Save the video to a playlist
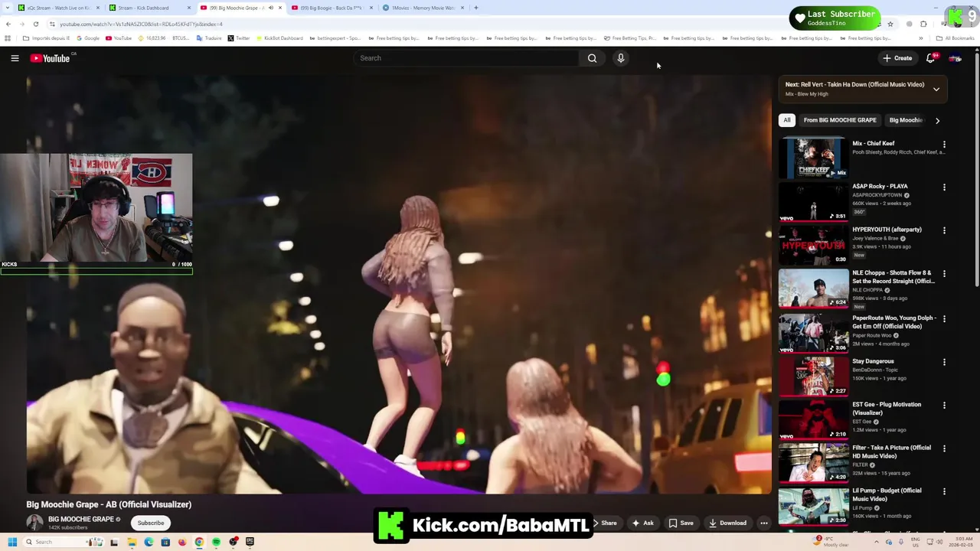 681,523
